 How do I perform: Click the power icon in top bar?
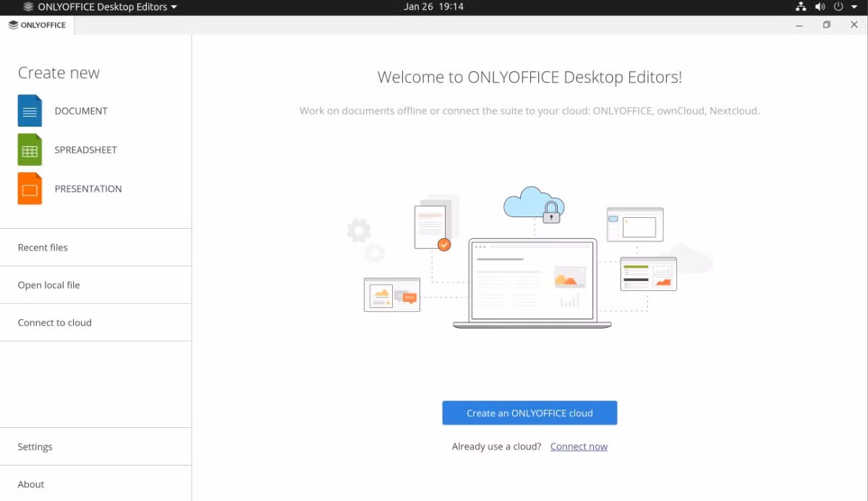click(x=838, y=7)
